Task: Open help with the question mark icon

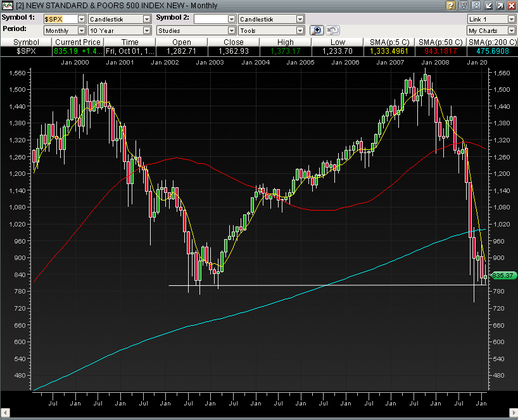Action: [450, 5]
